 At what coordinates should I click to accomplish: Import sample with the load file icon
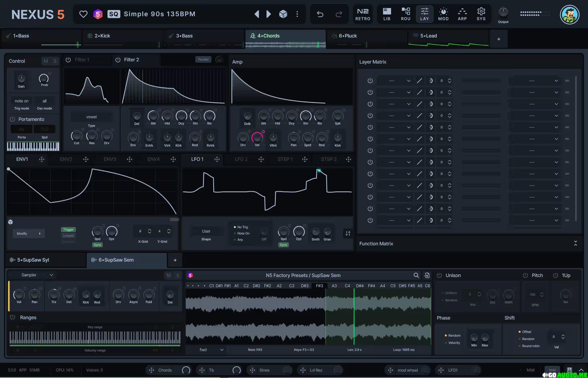coord(427,275)
